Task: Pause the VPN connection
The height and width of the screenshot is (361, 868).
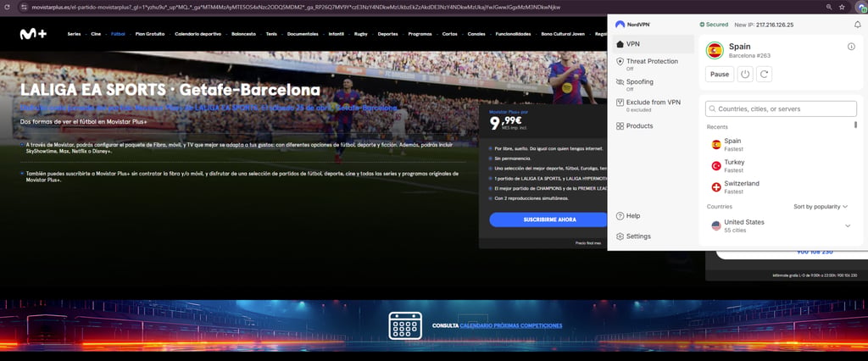Action: [720, 75]
